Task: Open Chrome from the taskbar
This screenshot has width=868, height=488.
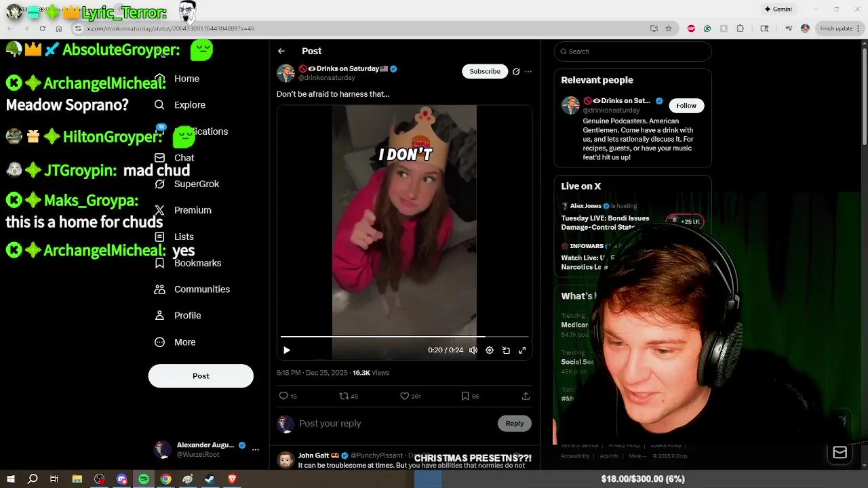Action: tap(165, 479)
